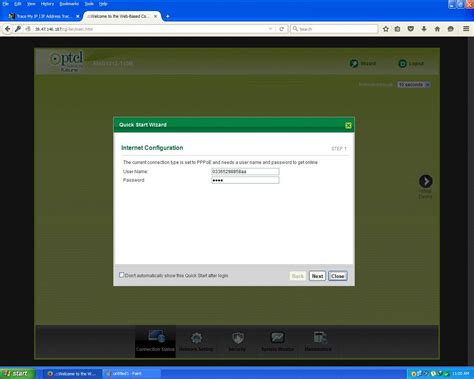This screenshot has height=379, width=474.
Task: Open the Bookmarks menu
Action: (x=69, y=4)
